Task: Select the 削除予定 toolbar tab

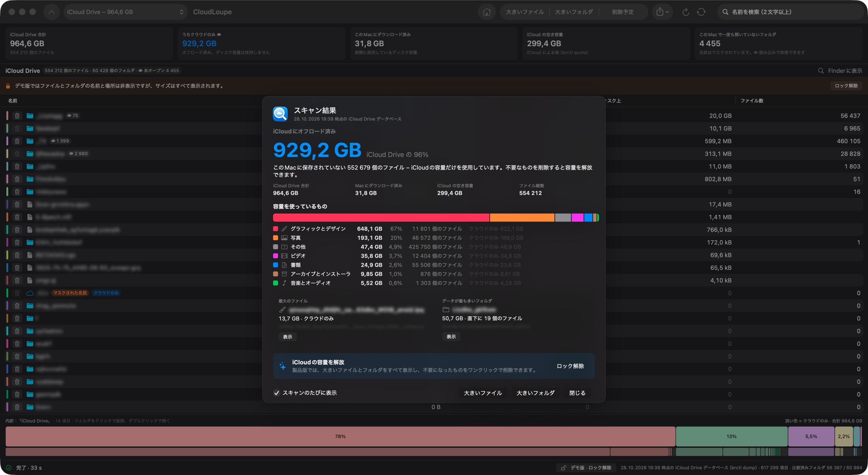Action: click(x=623, y=12)
